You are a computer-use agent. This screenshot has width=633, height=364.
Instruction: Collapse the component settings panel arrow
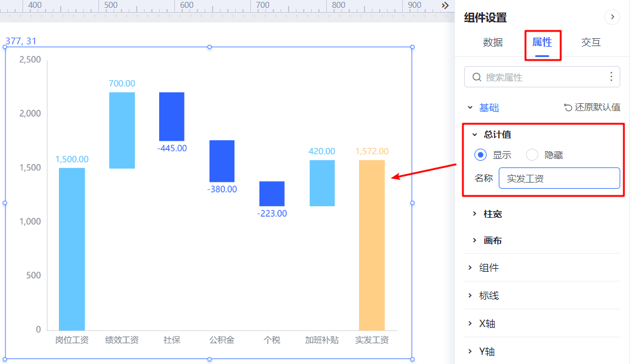[612, 17]
